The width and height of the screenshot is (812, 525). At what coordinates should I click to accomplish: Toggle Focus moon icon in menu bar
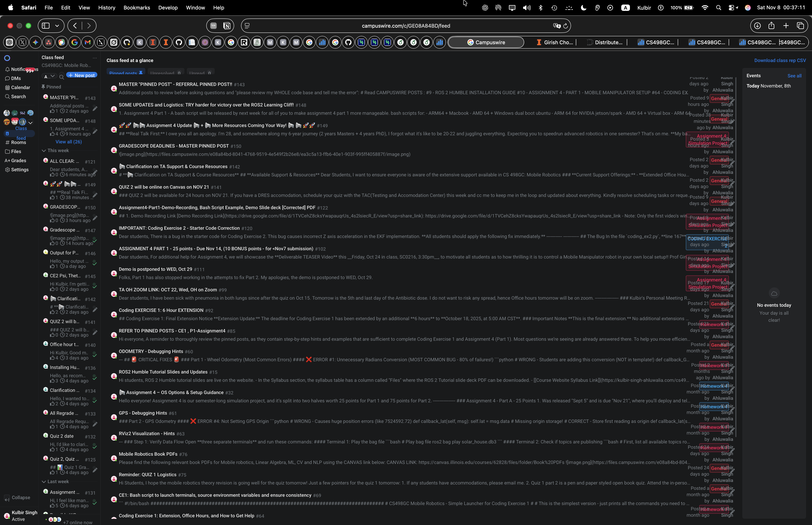point(583,8)
